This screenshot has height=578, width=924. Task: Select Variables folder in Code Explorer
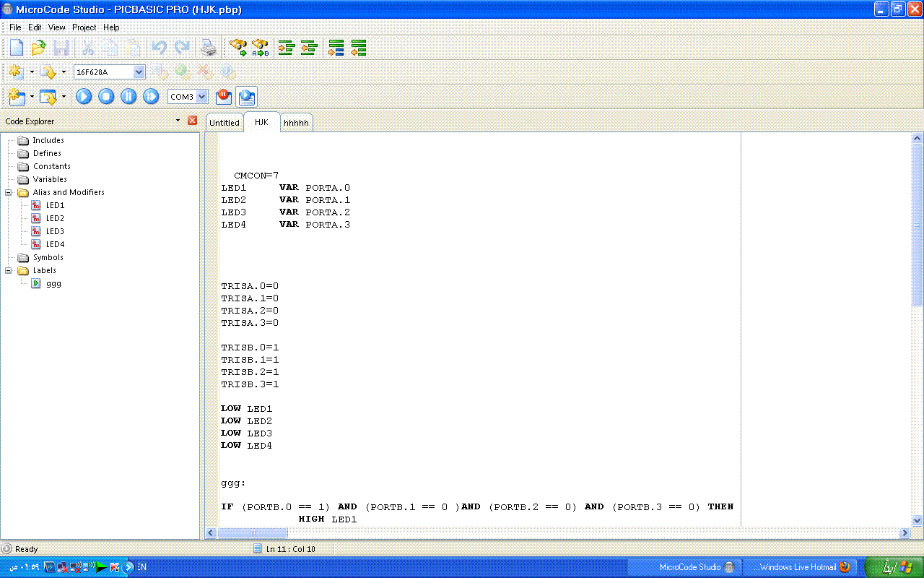[x=50, y=179]
